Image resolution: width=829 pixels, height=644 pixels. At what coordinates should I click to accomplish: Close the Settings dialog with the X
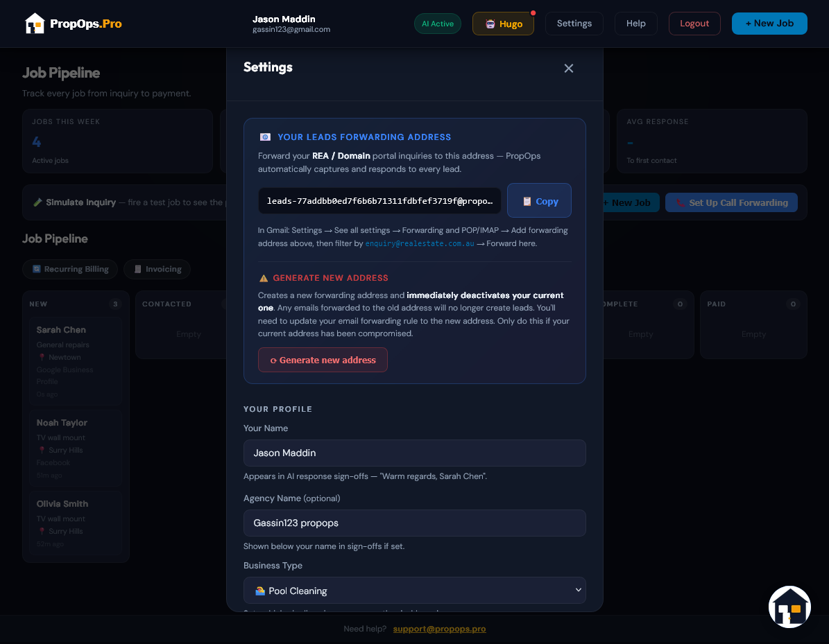click(568, 68)
